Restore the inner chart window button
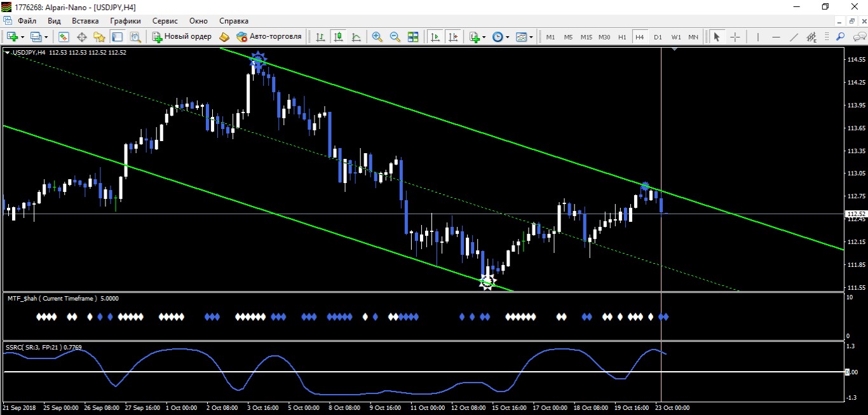 pyautogui.click(x=852, y=21)
